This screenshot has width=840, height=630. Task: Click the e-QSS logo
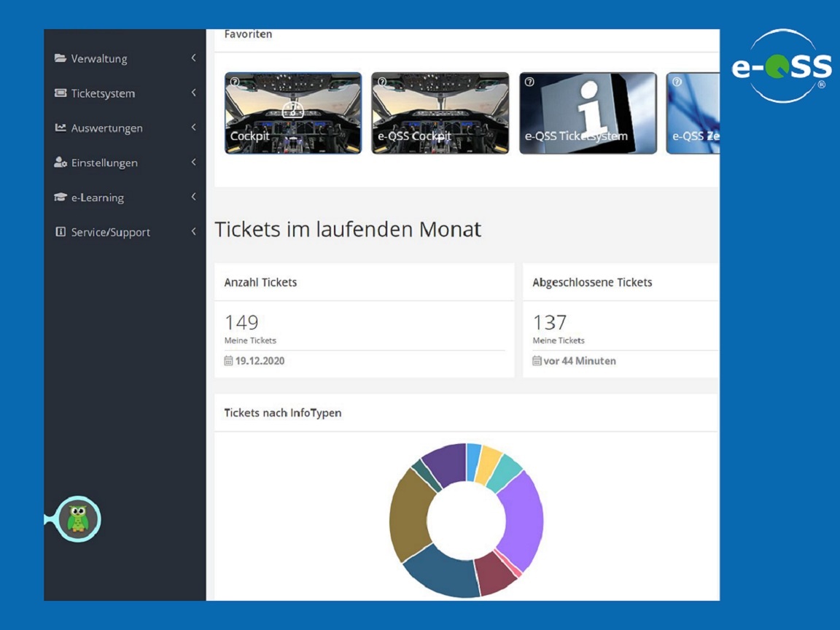782,66
